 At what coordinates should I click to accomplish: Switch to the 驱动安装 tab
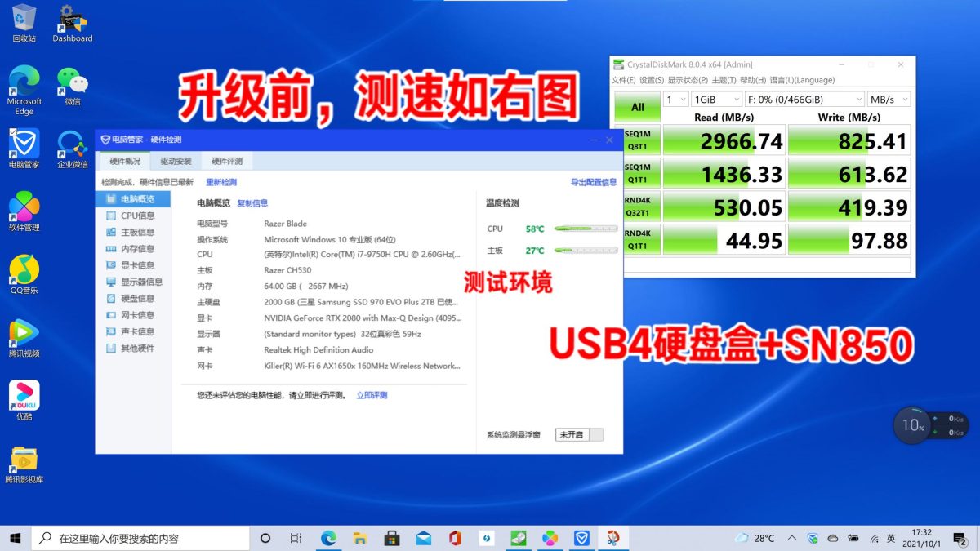pos(176,162)
